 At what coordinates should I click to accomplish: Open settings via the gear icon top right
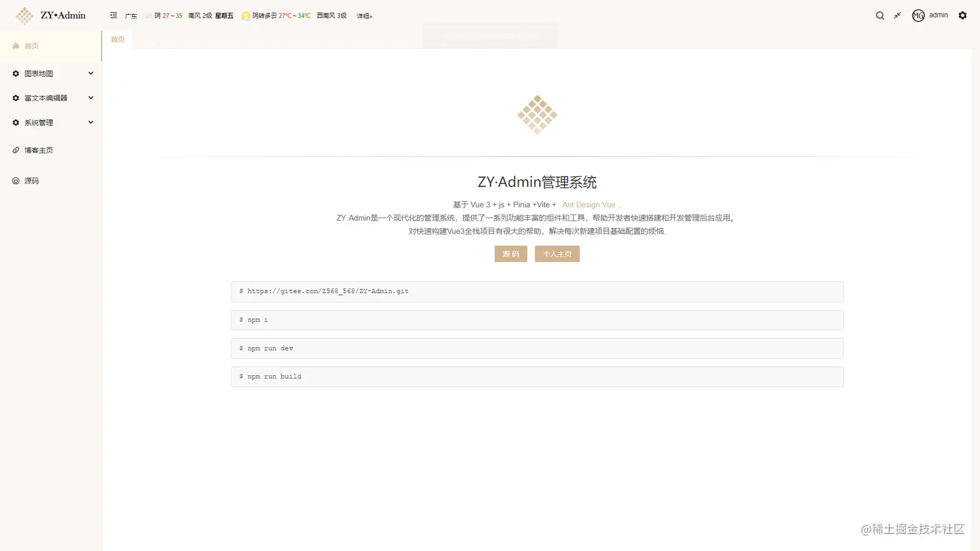pyautogui.click(x=963, y=15)
